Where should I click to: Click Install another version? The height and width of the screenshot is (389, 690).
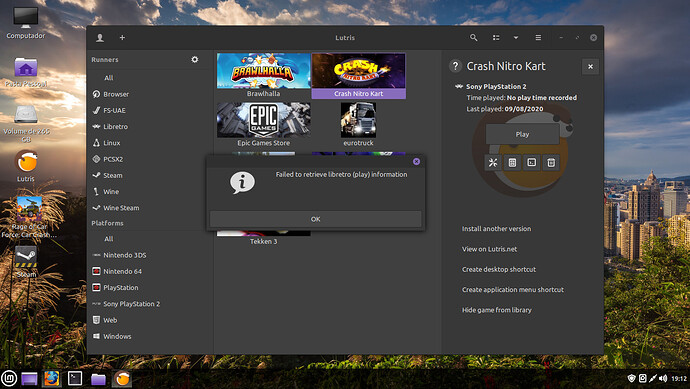click(x=496, y=229)
